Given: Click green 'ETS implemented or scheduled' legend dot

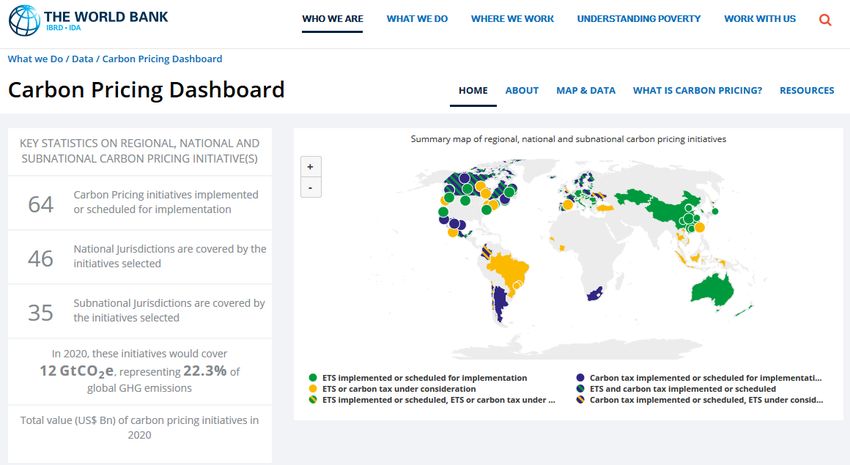Looking at the screenshot, I should 313,378.
